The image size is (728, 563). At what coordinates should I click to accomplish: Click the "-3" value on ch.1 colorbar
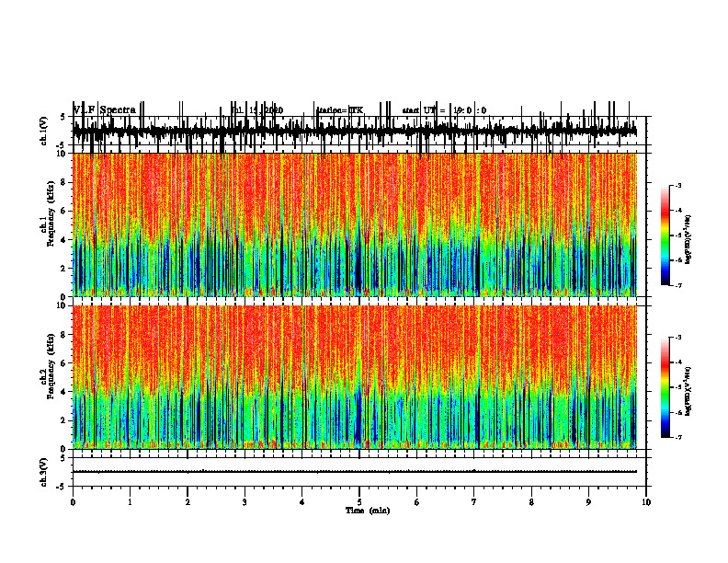click(678, 185)
